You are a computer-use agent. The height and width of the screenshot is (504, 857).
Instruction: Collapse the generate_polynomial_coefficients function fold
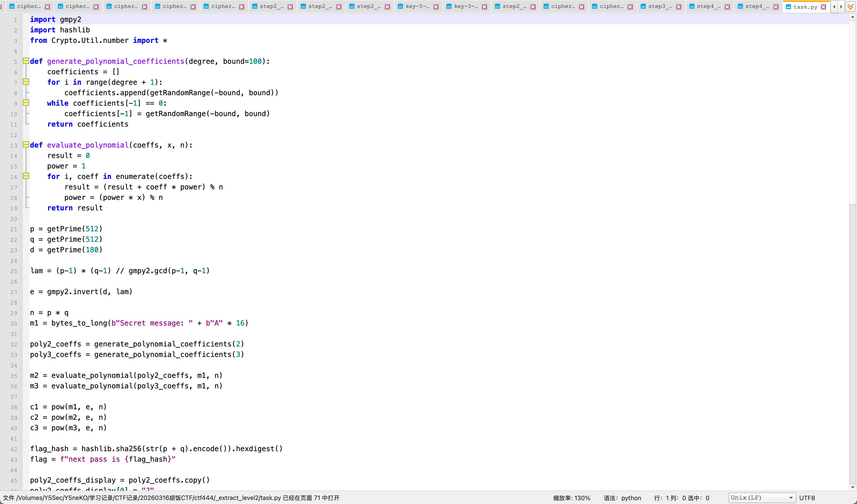pos(26,61)
